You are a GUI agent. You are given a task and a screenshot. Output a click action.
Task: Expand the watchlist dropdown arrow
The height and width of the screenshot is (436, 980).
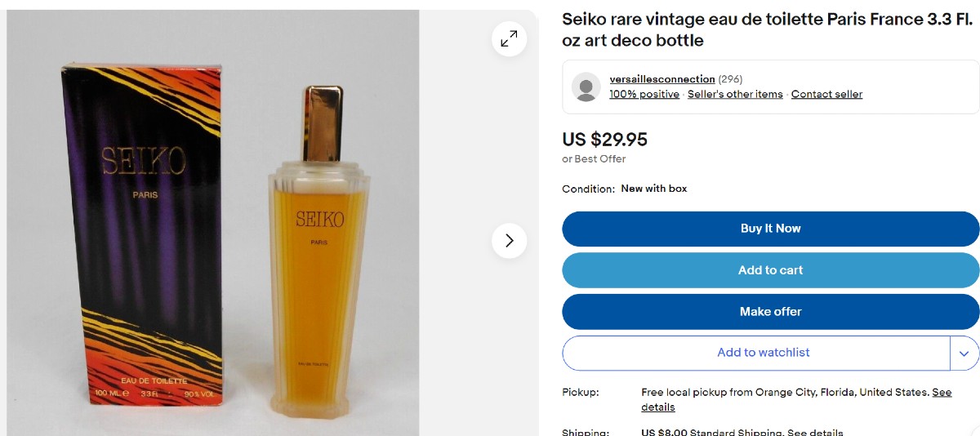click(964, 353)
